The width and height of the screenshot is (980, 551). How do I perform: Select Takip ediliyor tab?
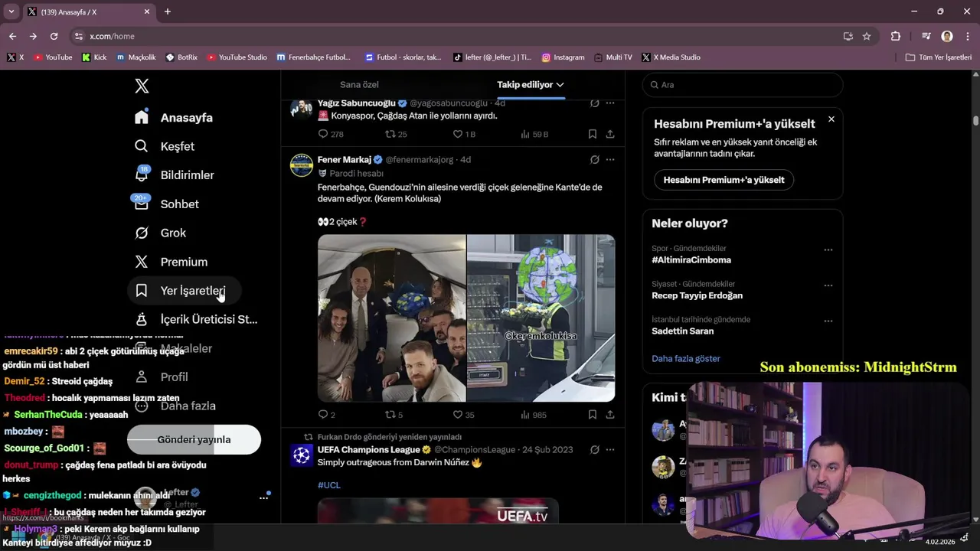530,85
